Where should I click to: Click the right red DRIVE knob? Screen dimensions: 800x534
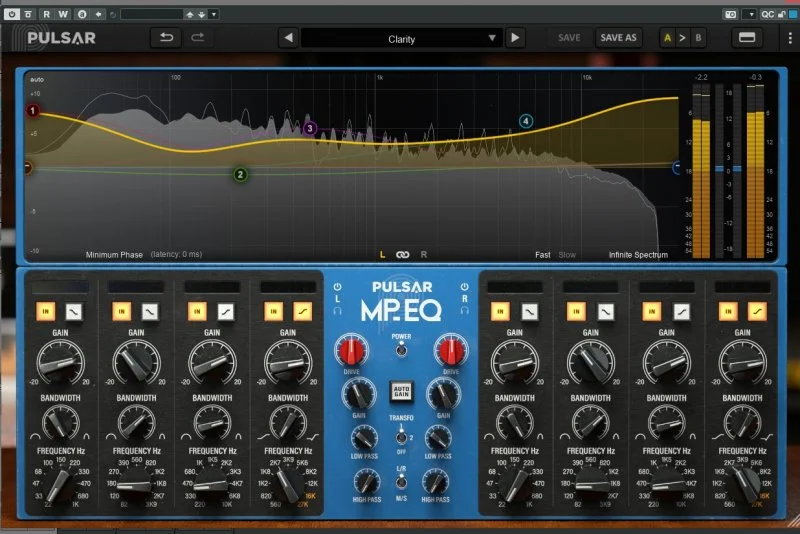coord(451,351)
